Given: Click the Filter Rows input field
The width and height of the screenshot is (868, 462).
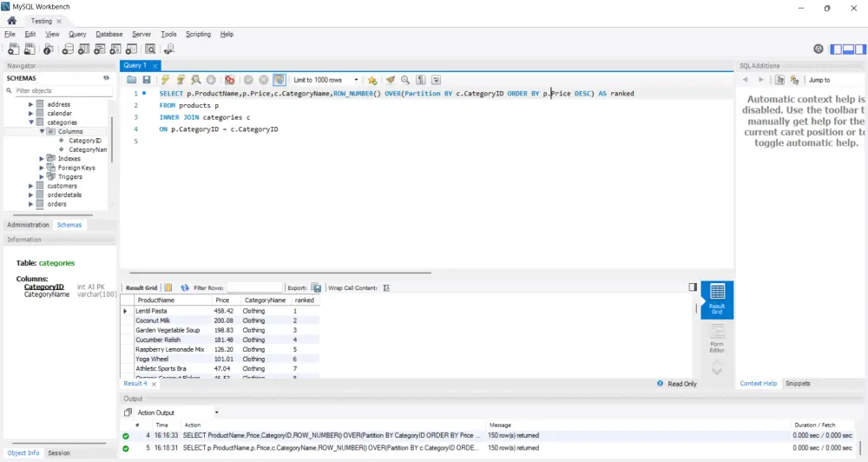Looking at the screenshot, I should click(x=254, y=287).
